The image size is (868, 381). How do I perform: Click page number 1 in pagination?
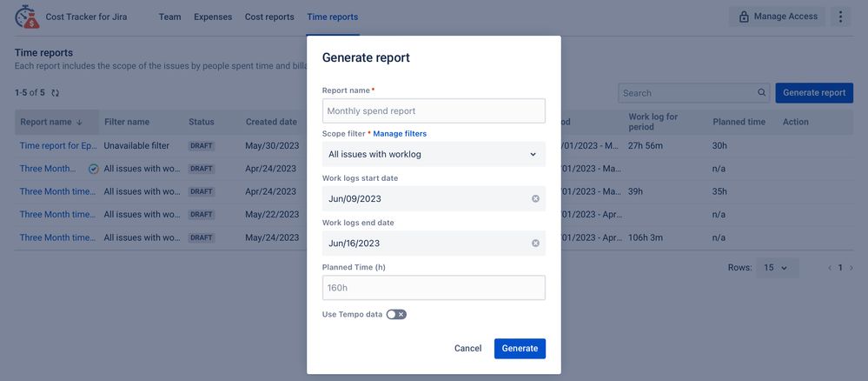[x=840, y=268]
